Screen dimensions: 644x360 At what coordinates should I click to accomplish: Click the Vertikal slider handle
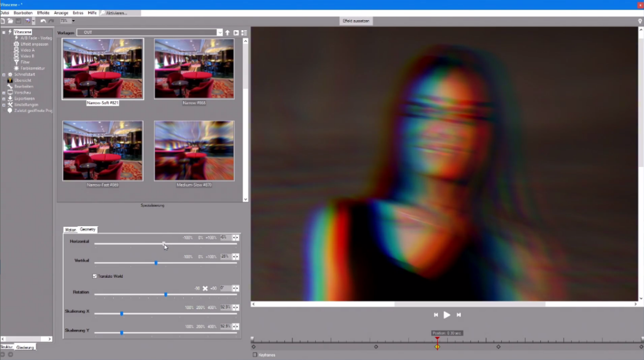point(156,263)
